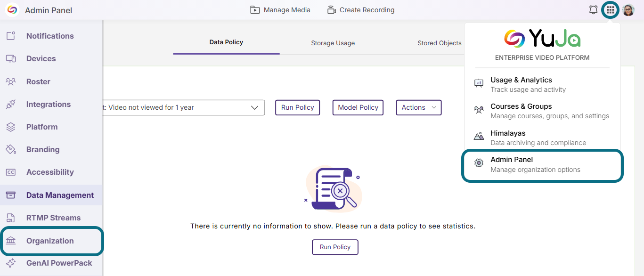Click the GenAI PowerPack sparkle icon
Viewport: 644px width, 276px height.
click(x=11, y=263)
